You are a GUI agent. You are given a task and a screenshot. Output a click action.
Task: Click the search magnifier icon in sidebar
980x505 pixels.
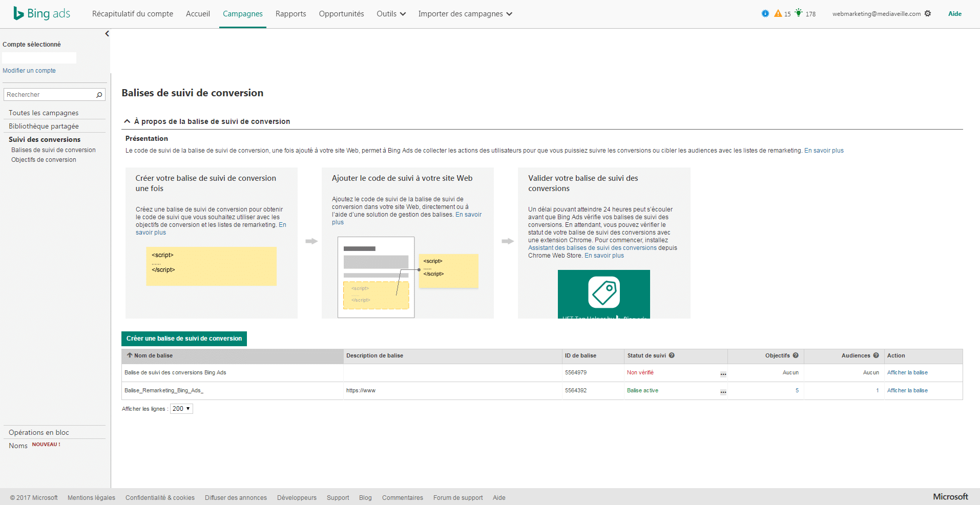[x=99, y=95]
